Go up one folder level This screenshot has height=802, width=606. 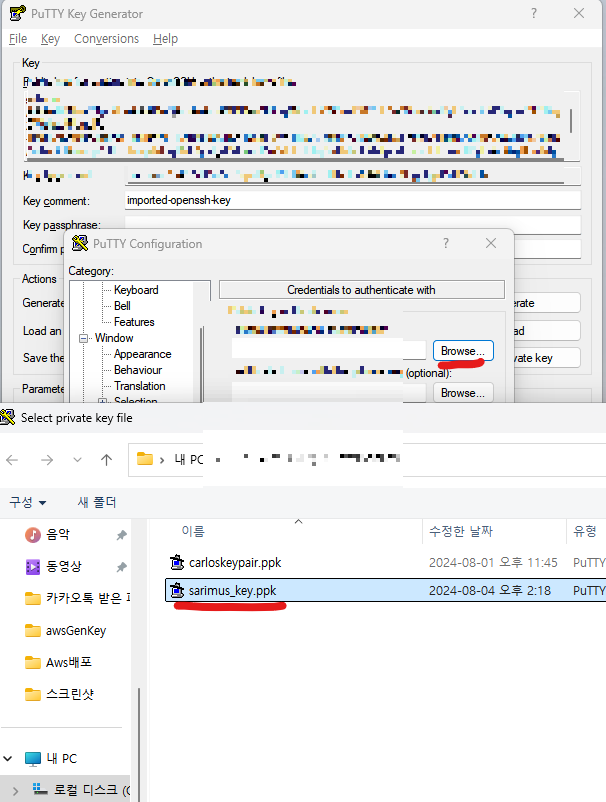106,460
